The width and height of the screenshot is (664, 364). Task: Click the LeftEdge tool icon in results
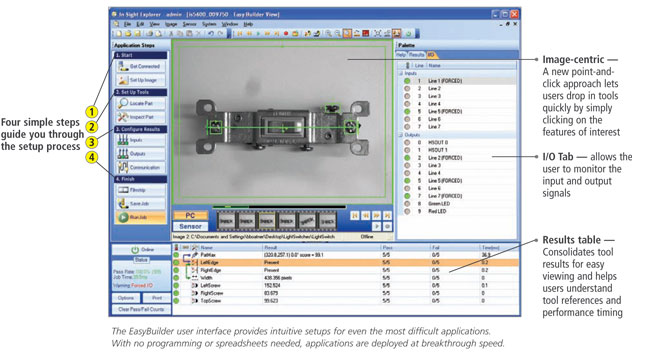pos(195,262)
